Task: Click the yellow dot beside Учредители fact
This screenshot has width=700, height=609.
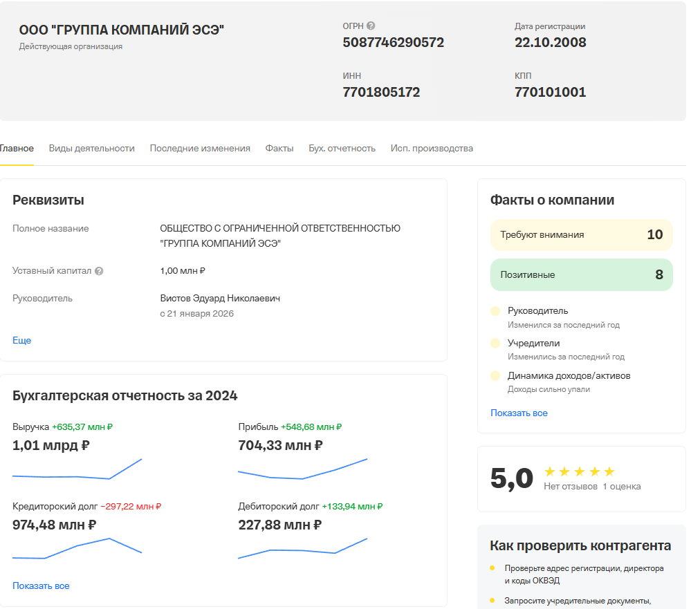Action: coord(495,344)
